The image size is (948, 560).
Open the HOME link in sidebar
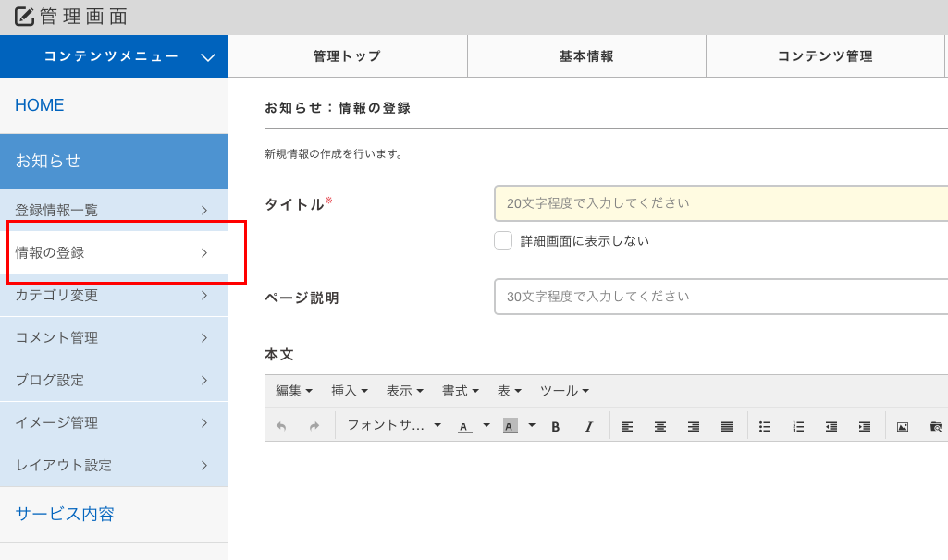coord(40,105)
